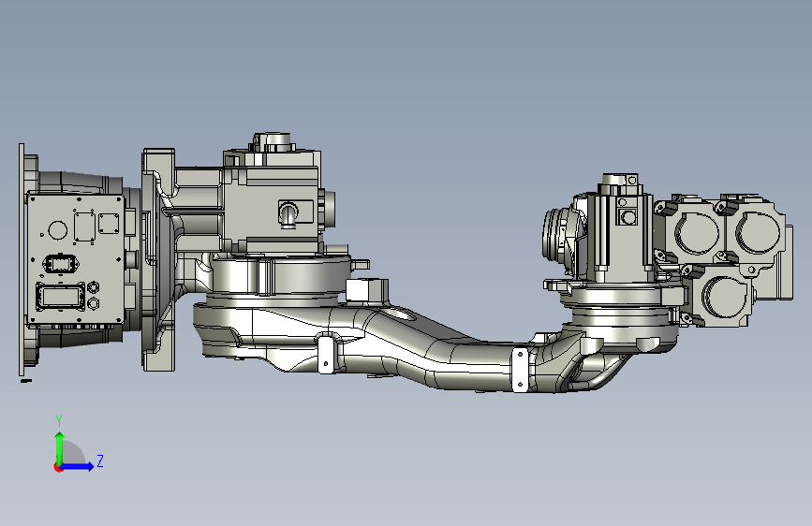Click the green Y axis arrow of the triad
812x526 pixels.
click(59, 448)
